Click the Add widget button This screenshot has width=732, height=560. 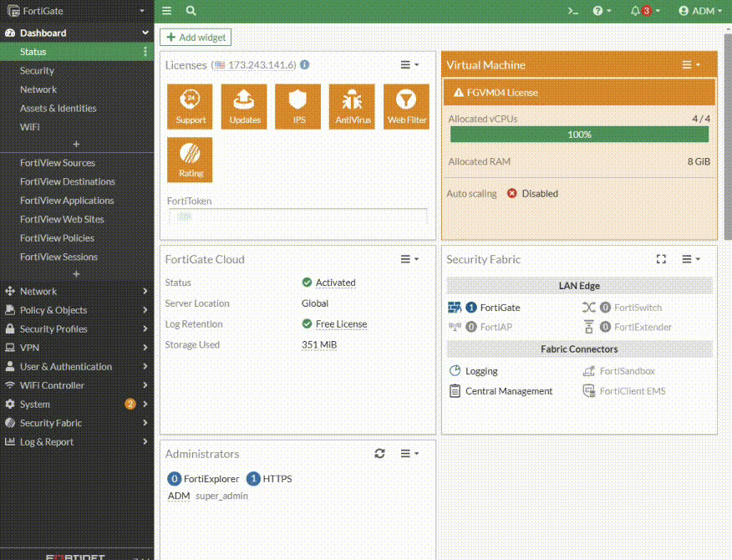pos(195,38)
